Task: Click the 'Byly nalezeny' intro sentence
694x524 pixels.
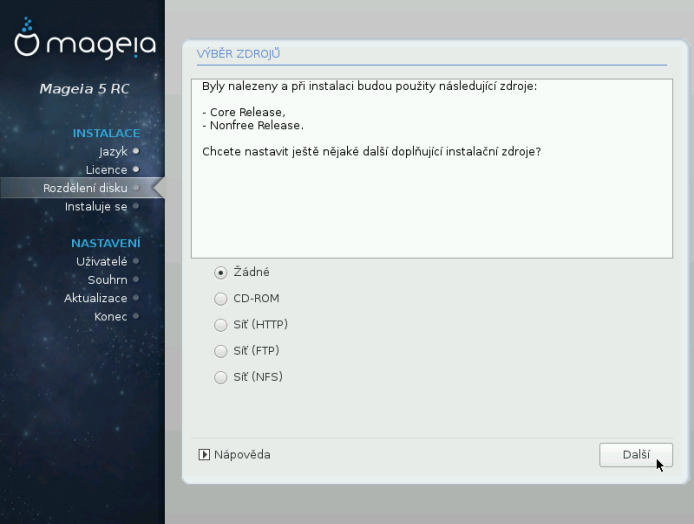Action: pyautogui.click(x=369, y=86)
